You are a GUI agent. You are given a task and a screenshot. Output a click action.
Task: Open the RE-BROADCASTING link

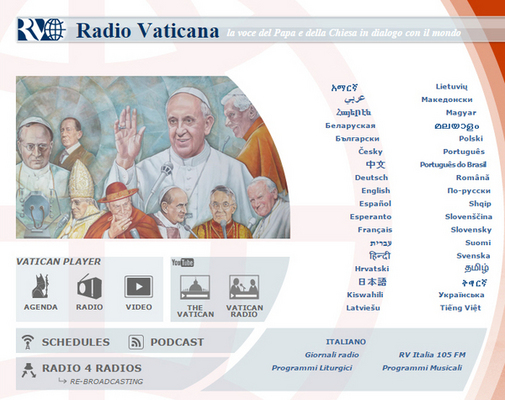[106, 382]
